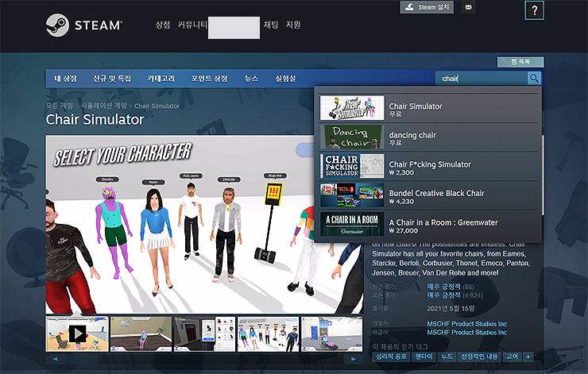Viewport: 588px width, 374px height.
Task: Select the last screenshot thumbnail in strip
Action: pyautogui.click(x=332, y=334)
